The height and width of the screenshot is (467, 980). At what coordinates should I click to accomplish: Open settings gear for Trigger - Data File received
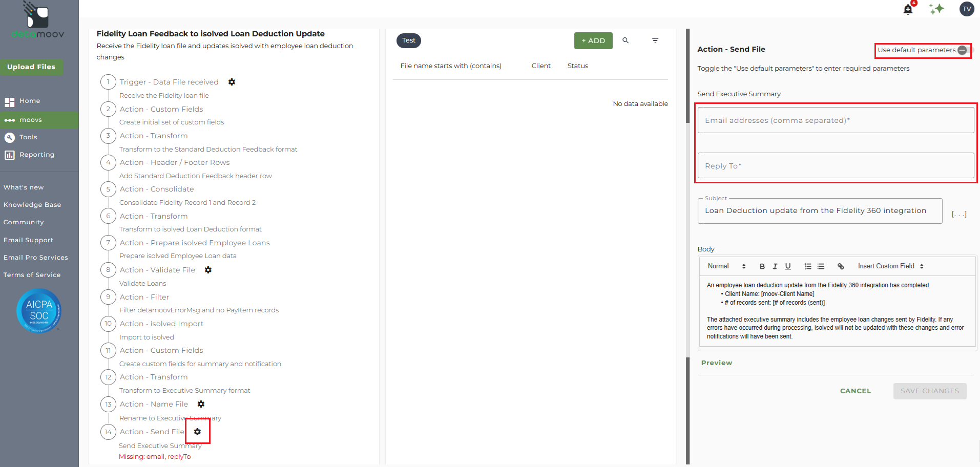point(232,82)
